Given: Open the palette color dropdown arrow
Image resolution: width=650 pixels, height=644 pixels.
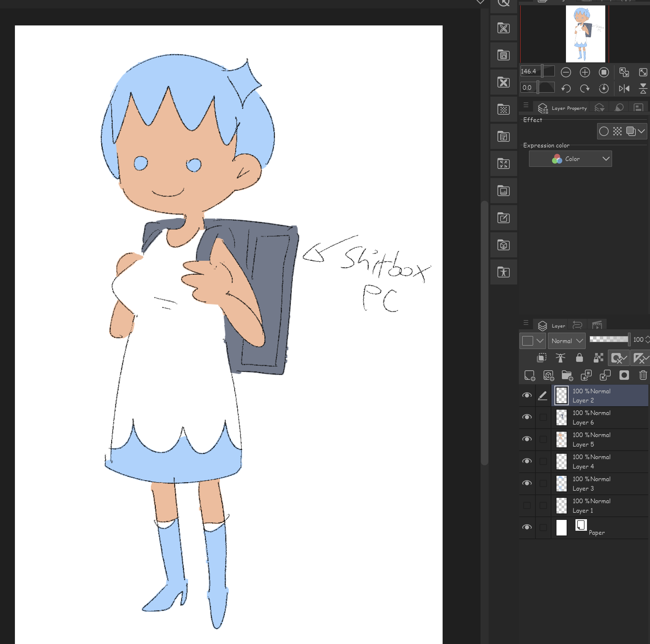Looking at the screenshot, I should coord(540,341).
